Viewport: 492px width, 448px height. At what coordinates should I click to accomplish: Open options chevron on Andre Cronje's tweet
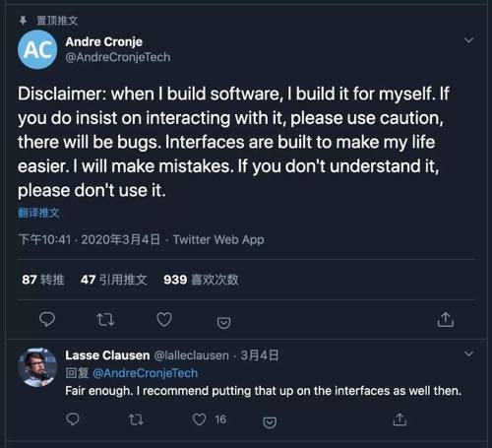point(469,40)
